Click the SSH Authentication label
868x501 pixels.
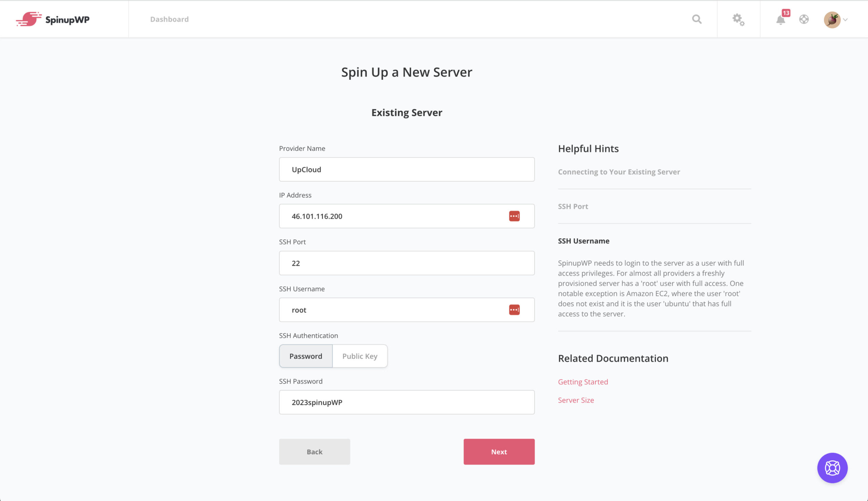click(x=309, y=335)
